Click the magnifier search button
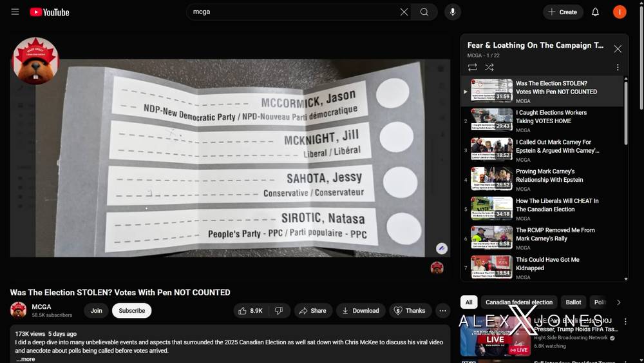 (x=424, y=12)
